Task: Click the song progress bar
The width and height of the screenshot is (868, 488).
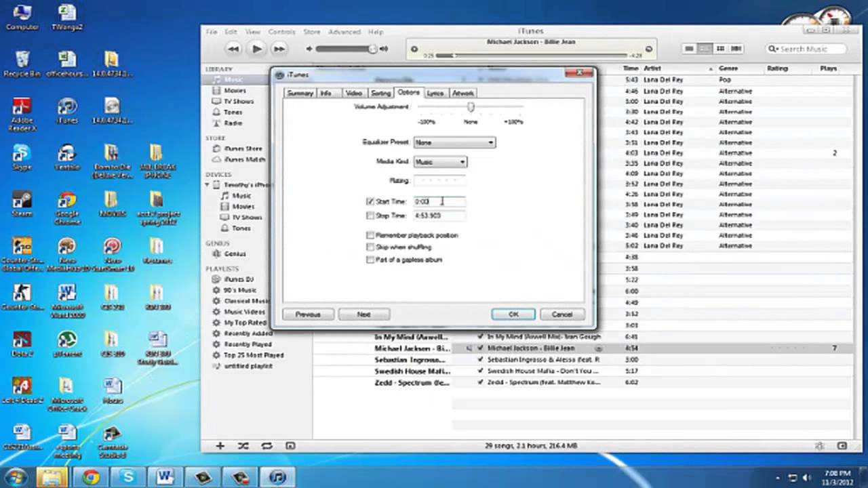Action: 532,55
